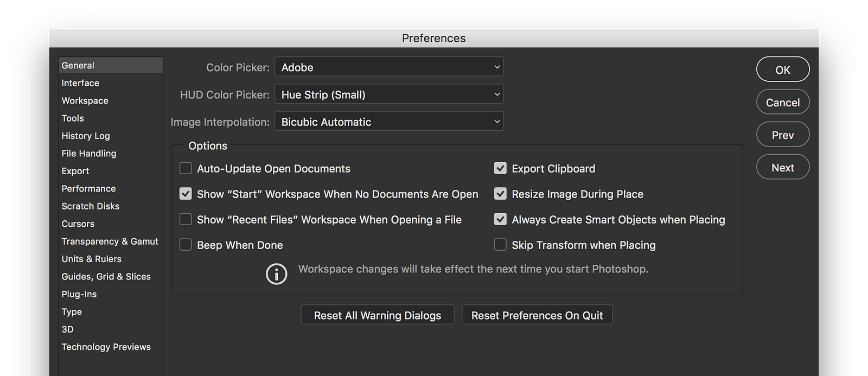The width and height of the screenshot is (868, 376).
Task: Enable Beep When Done option
Action: point(186,245)
